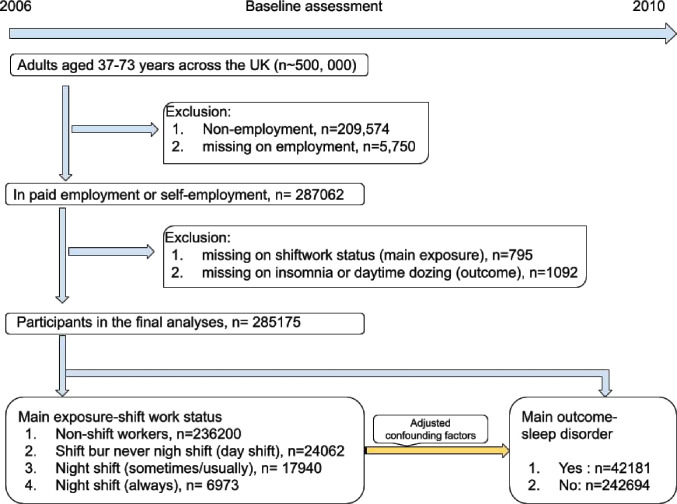Viewport: 677px width, 504px height.
Task: Click the first 'Exclusion:' label near non-employment
Action: [199, 112]
